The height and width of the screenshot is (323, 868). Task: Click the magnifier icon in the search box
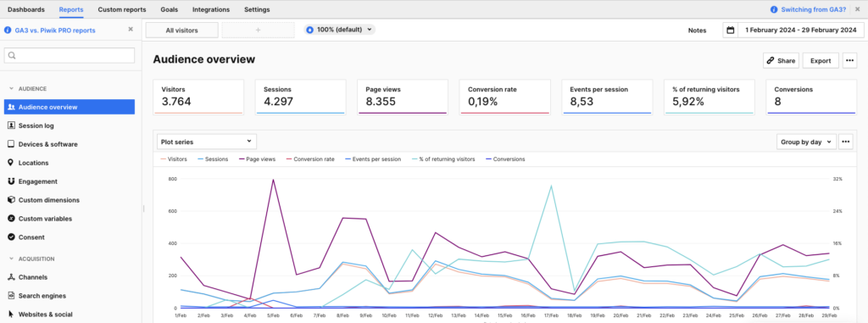[12, 55]
